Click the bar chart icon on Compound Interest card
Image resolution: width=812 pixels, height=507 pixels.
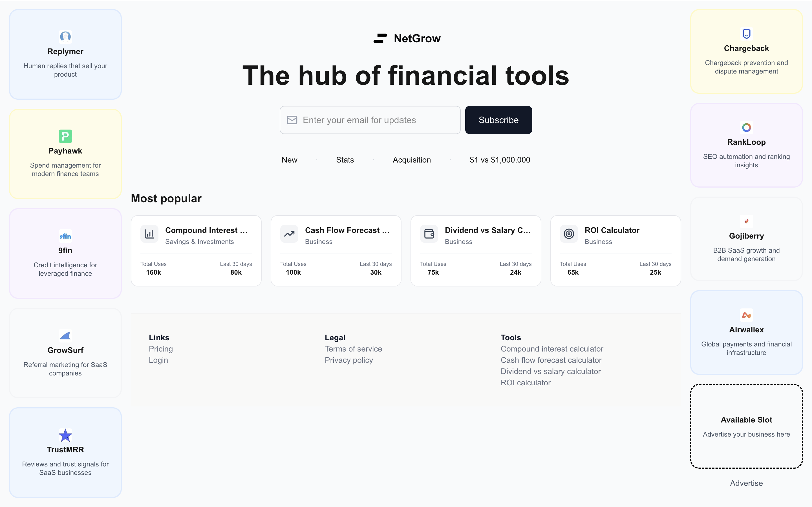[149, 234]
